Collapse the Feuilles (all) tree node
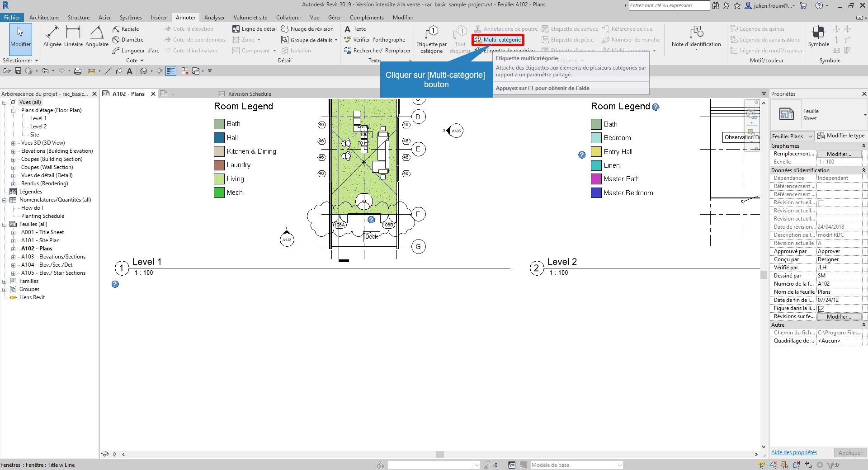This screenshot has width=868, height=470. [x=5, y=225]
